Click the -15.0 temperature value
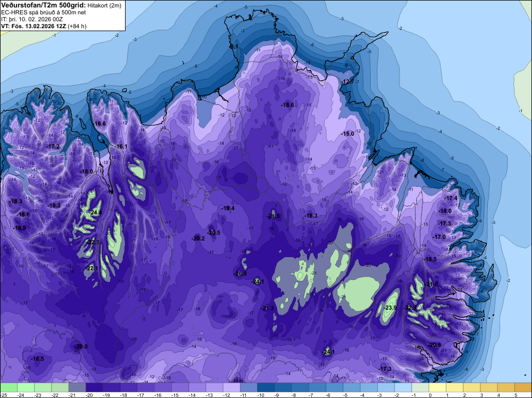Viewport: 532px width, 398px height. [x=348, y=134]
